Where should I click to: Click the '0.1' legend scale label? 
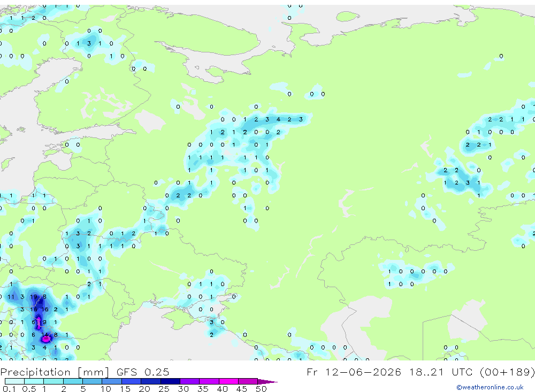(9, 389)
